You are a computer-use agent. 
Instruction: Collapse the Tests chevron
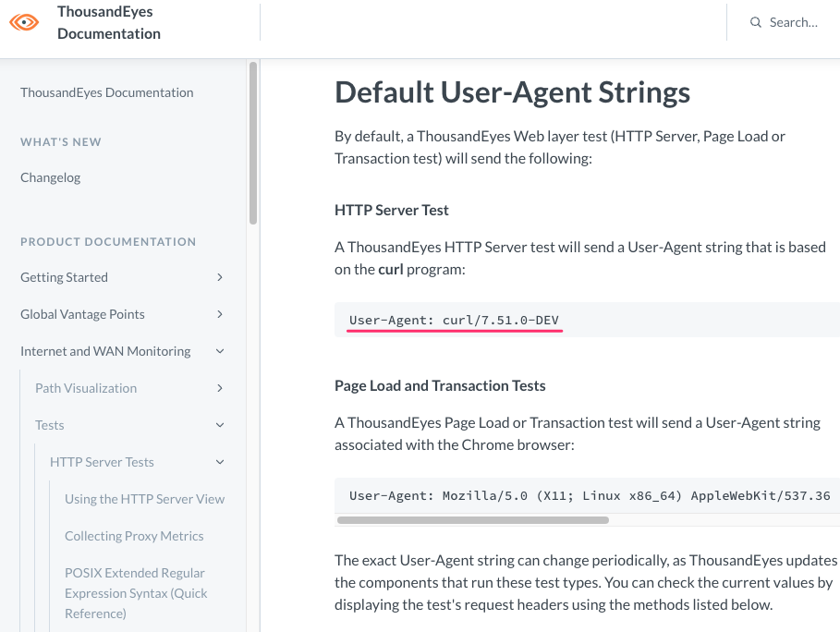[220, 425]
